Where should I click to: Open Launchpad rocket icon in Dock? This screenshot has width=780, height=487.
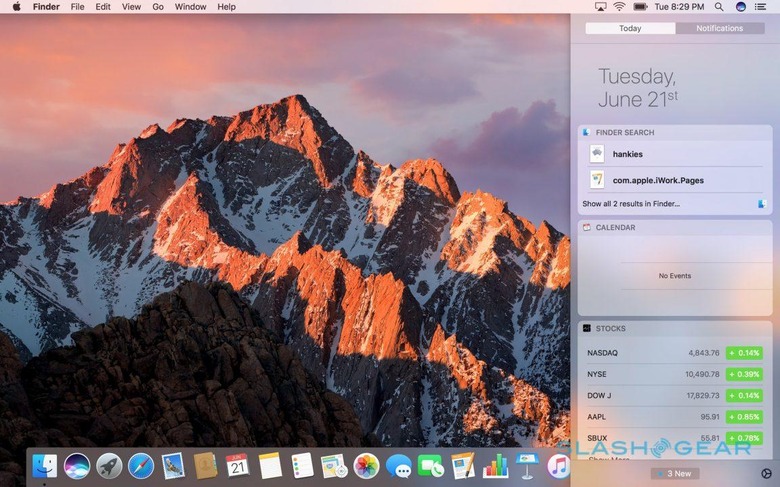point(108,465)
